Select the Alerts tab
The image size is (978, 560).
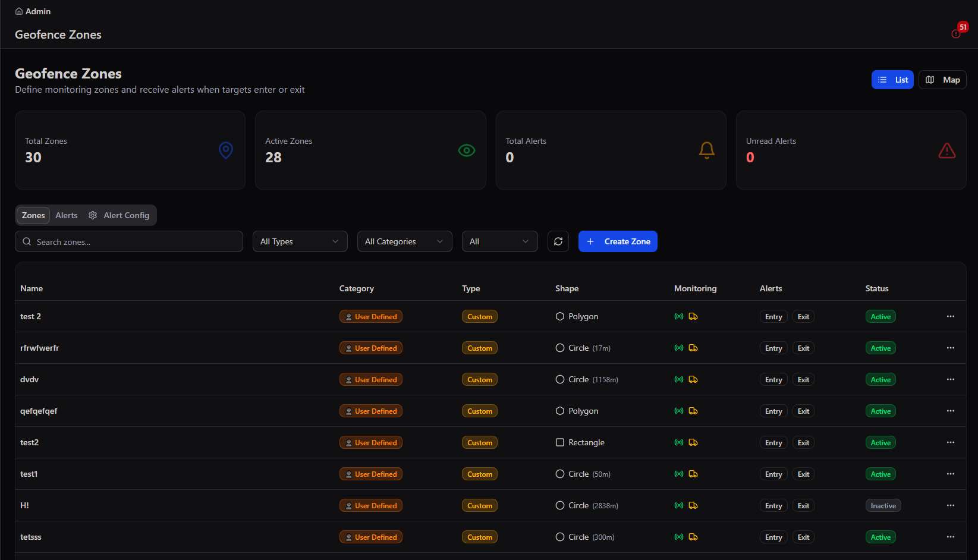[67, 215]
